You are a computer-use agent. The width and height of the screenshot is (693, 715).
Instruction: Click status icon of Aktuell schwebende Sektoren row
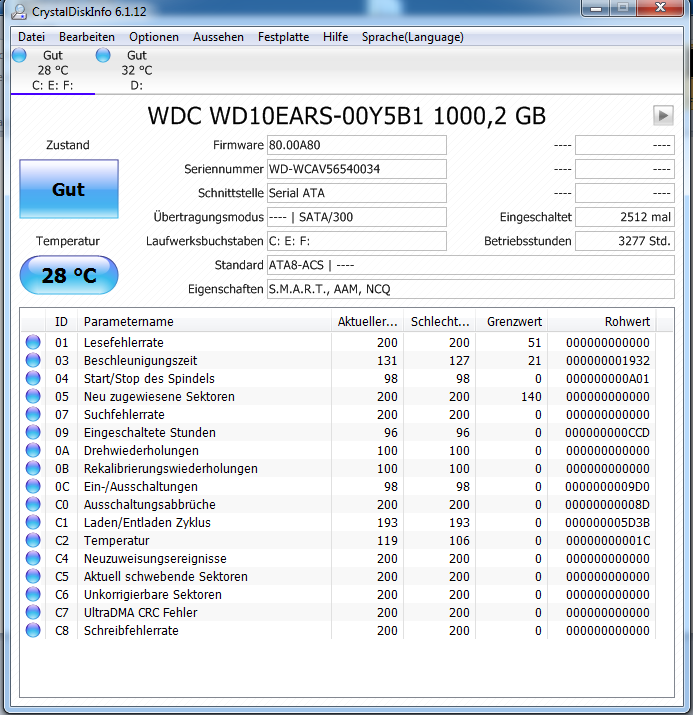click(x=33, y=576)
